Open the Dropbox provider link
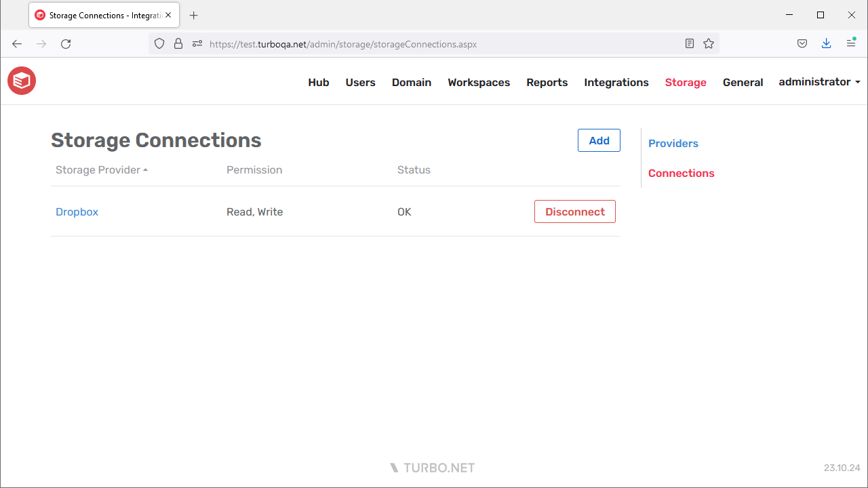868x488 pixels. 77,211
